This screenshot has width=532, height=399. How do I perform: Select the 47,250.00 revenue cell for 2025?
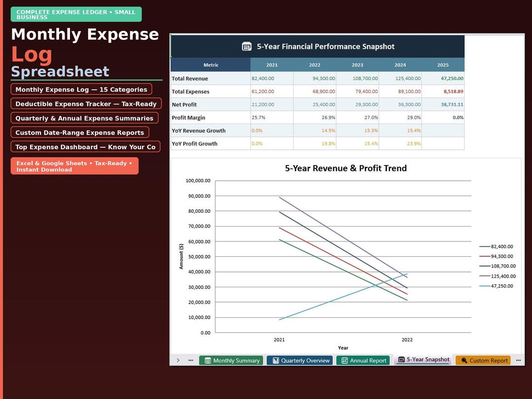point(443,78)
